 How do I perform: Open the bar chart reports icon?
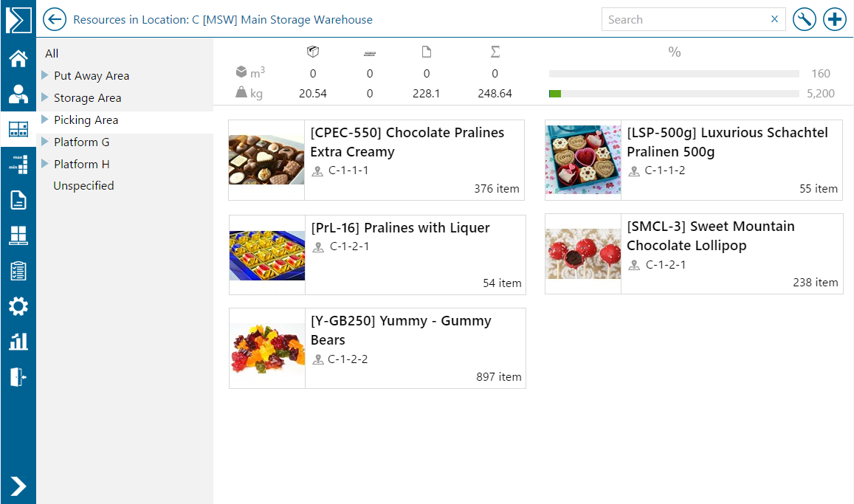[x=18, y=341]
